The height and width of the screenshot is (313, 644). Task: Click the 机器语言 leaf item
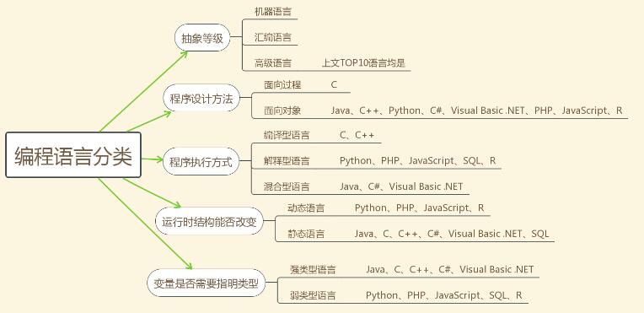click(x=272, y=12)
